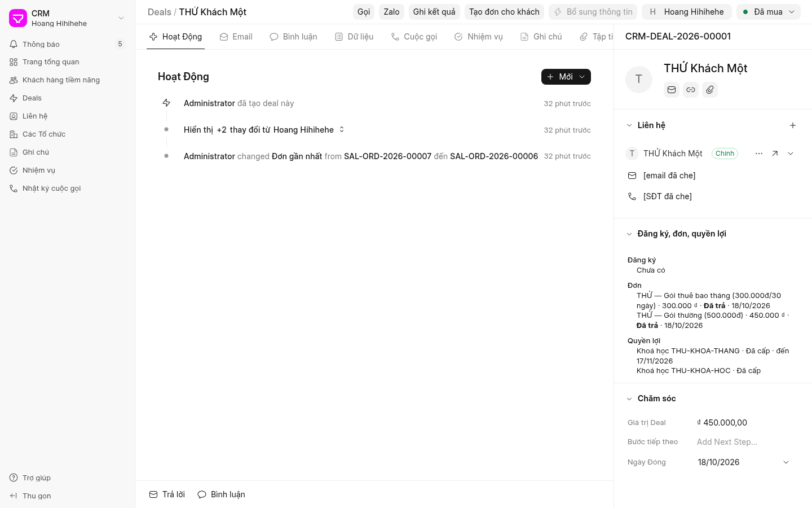Open Nhật ký cuộc gọi call log
Image resolution: width=812 pixels, height=508 pixels.
click(67, 189)
